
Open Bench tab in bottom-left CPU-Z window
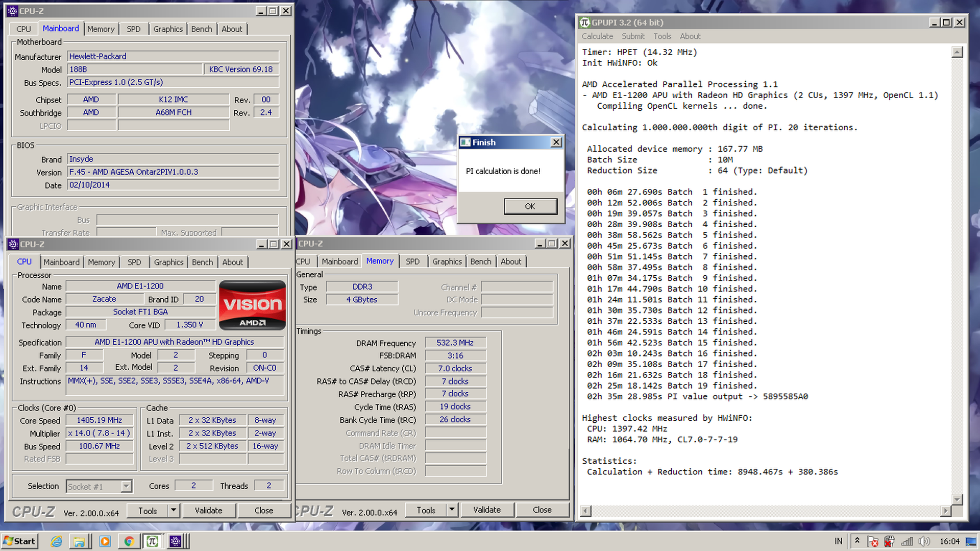[203, 262]
